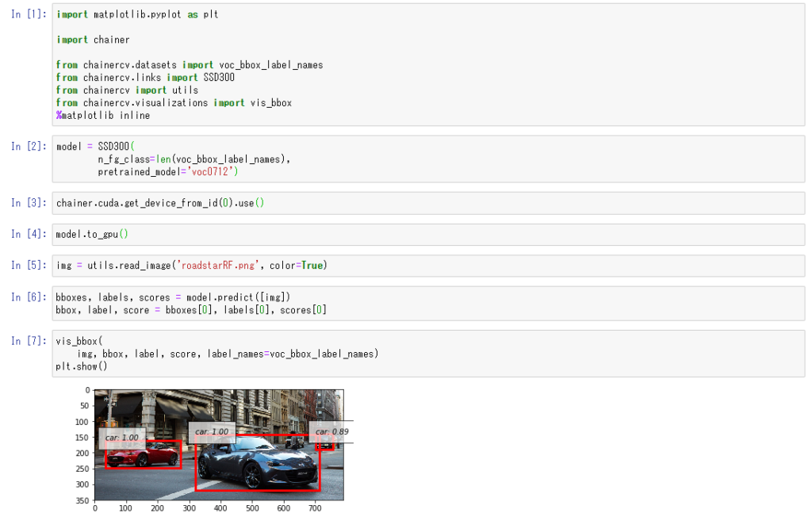This screenshot has height=517, width=812.
Task: Click the 'car: 1.00' label over red car
Action: coord(121,438)
